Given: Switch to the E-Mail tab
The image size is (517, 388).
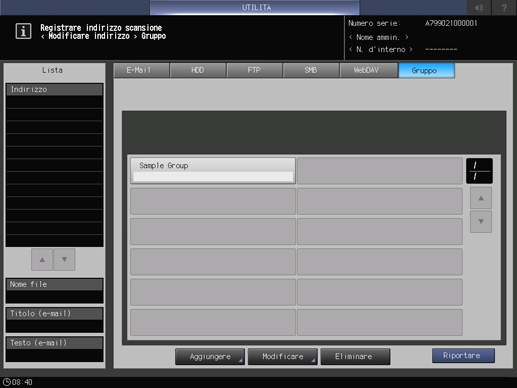Looking at the screenshot, I should tap(141, 70).
